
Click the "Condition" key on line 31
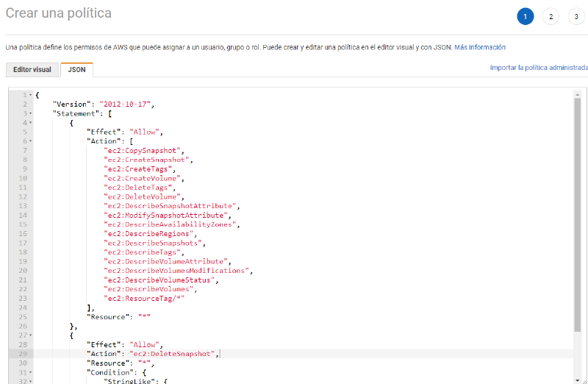[110, 372]
